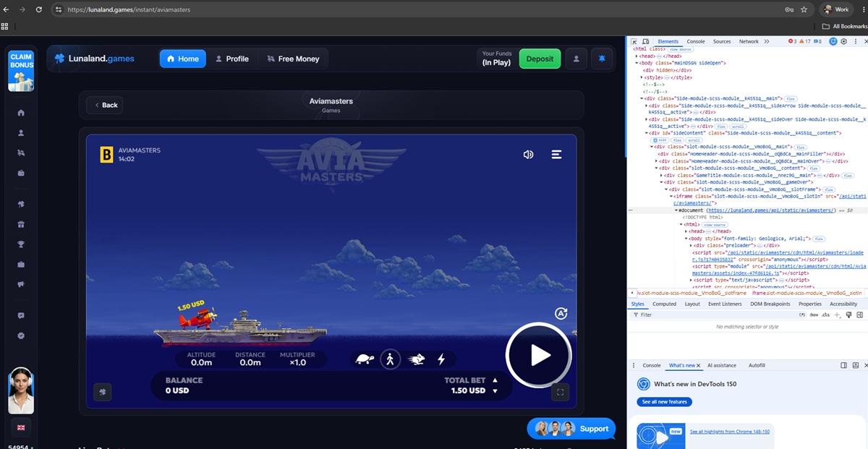Click the new style rule plus icon
868x449 pixels.
click(x=837, y=315)
